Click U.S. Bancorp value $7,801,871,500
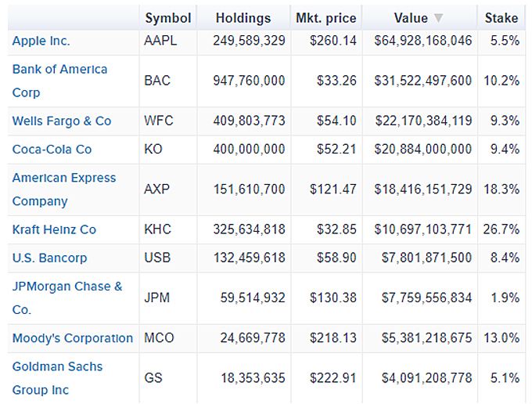This screenshot has height=404, width=532. click(427, 258)
